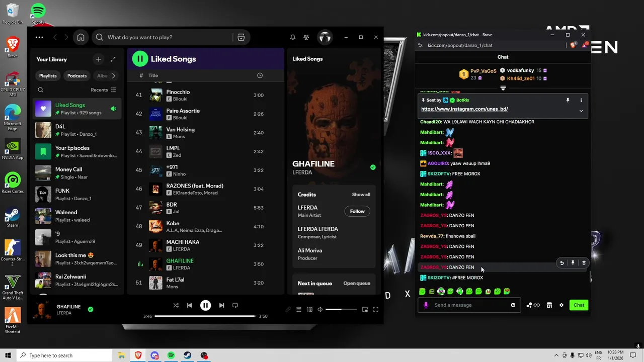Search in Your Library
Viewport: 644px width, 362px height.
tap(41, 90)
